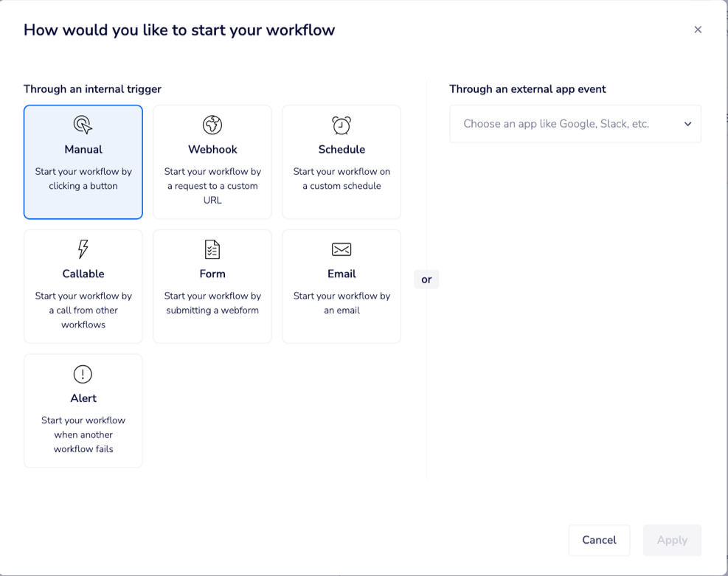Viewport: 728px width, 576px height.
Task: Click the Manual trigger cursor icon
Action: (x=83, y=125)
